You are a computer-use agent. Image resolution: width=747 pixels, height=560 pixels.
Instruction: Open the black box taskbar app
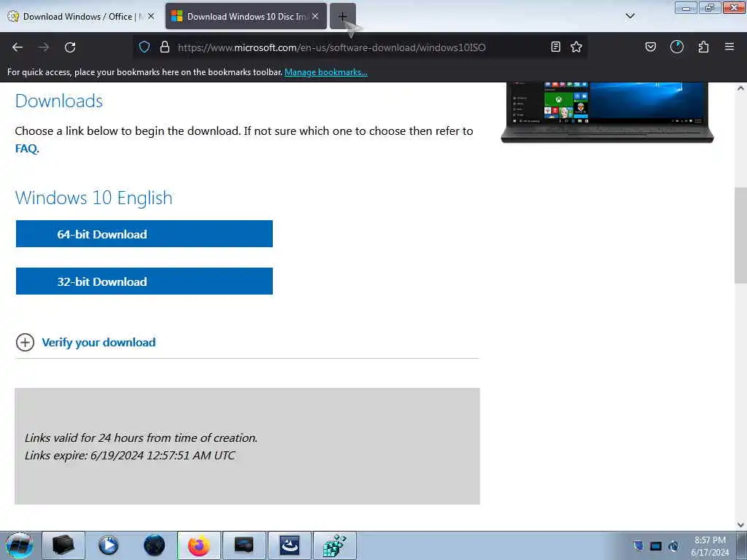pyautogui.click(x=63, y=545)
